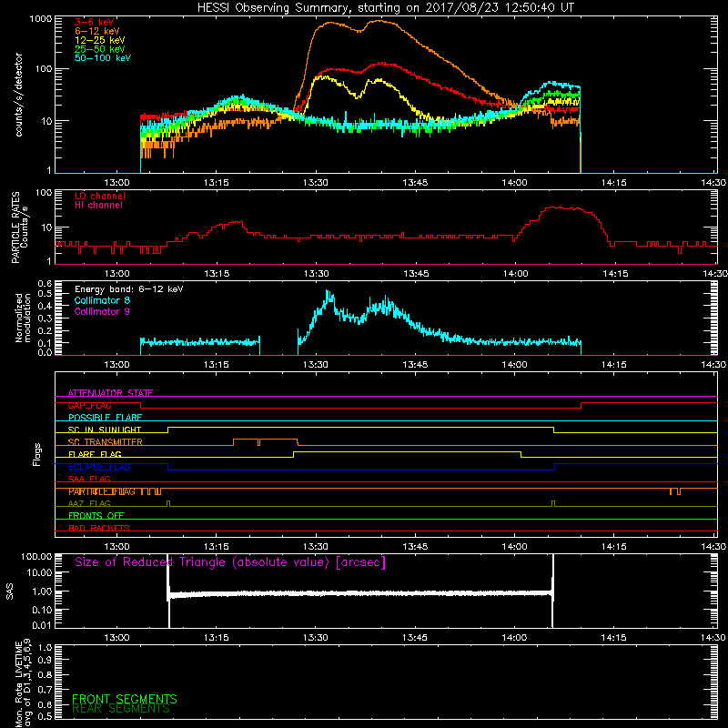
Task: Click the POSSIBLE_FLARE flag label
Action: click(x=105, y=418)
